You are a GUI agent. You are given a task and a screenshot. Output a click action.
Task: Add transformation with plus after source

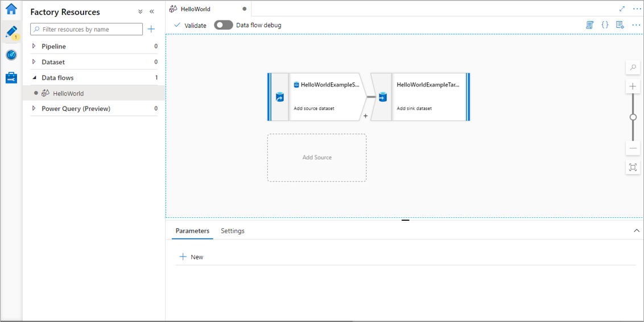coord(365,116)
